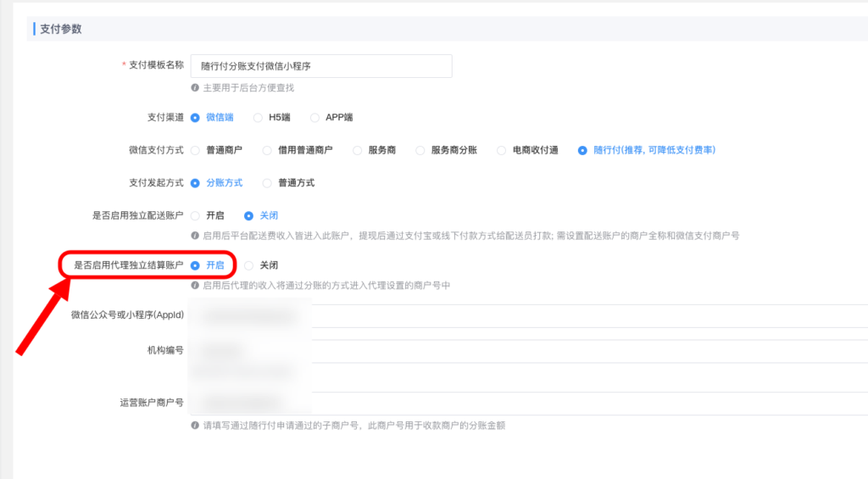Viewport: 868px width, 479px height.
Task: Click the 支付渠道 label text
Action: 165,117
